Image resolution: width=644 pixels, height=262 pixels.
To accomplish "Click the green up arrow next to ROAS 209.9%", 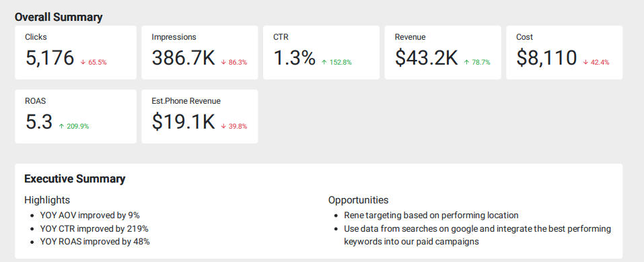I will point(61,126).
